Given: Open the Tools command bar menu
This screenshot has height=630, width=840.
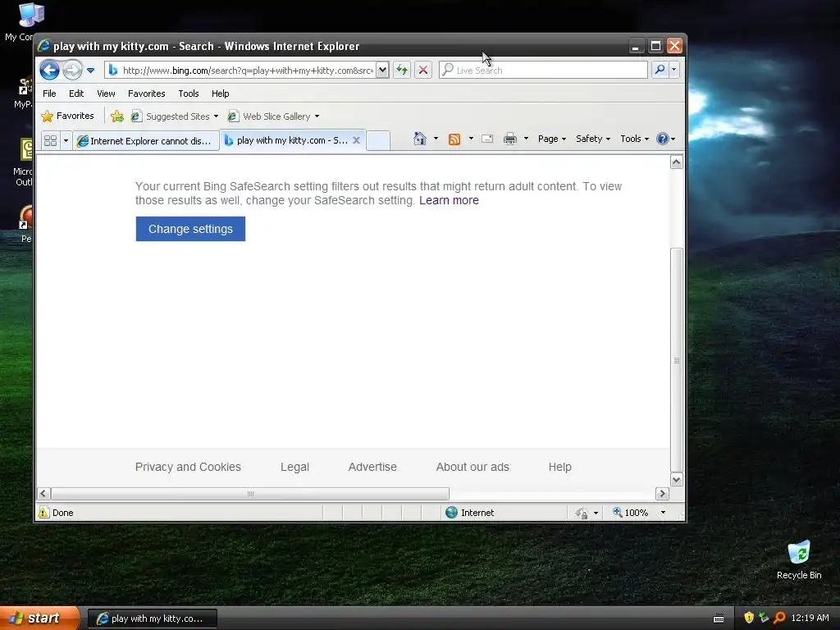Looking at the screenshot, I should point(634,139).
